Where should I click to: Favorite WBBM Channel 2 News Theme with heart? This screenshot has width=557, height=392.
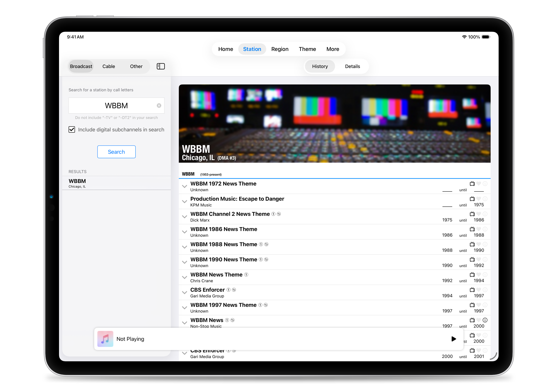click(x=478, y=214)
